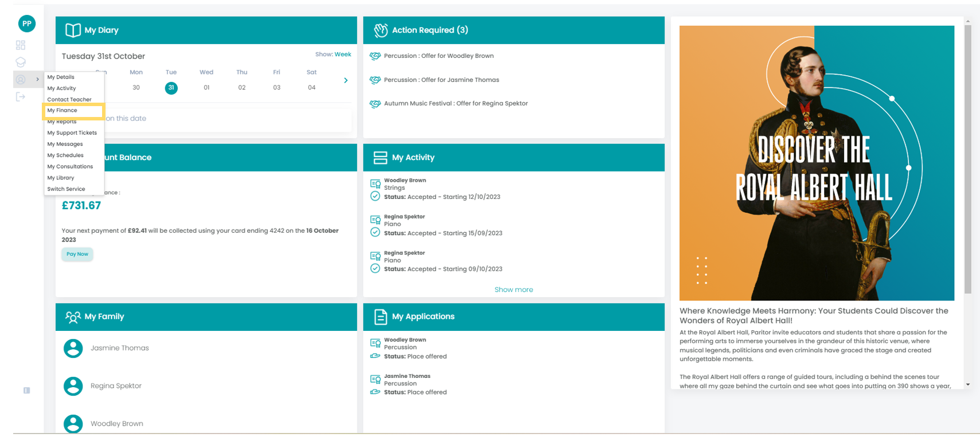Open Autumn Music Festival offer for Regina Spektor
This screenshot has height=437, width=980.
click(456, 103)
